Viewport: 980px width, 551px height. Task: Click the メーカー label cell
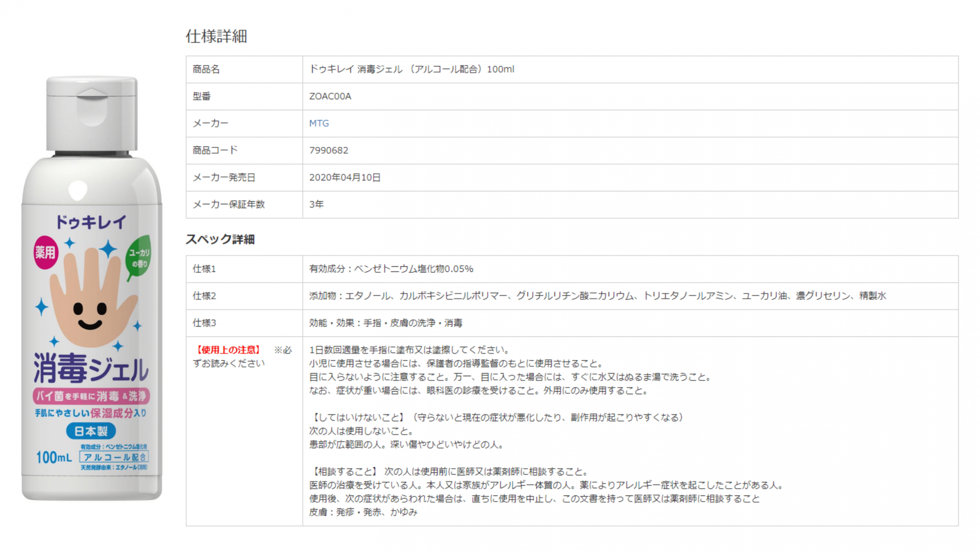coord(244,123)
